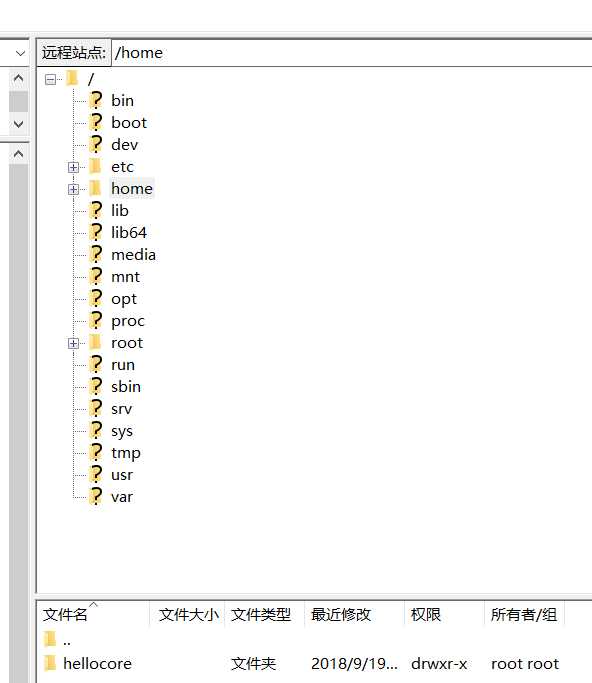
Task: Select the mnt directory in tree
Action: click(125, 277)
